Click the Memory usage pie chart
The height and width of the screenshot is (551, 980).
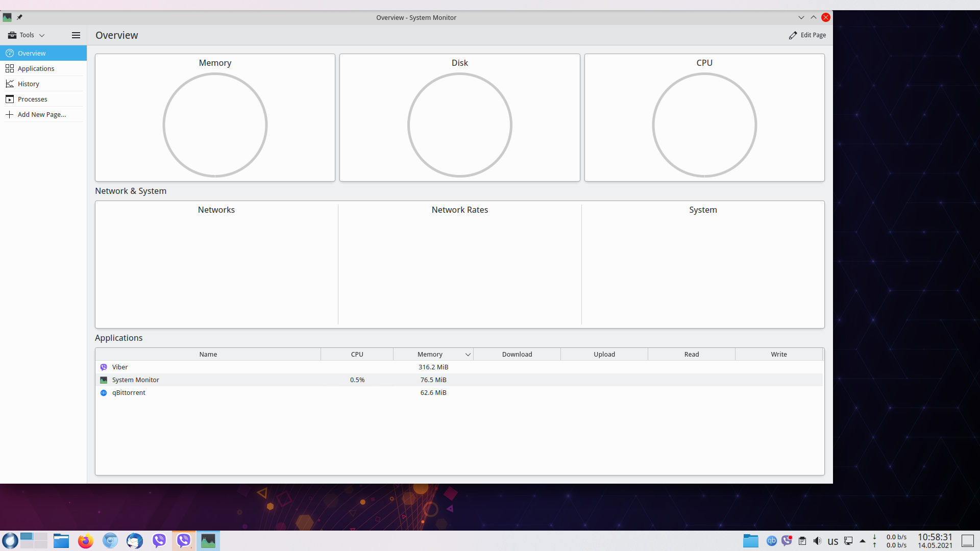[215, 125]
